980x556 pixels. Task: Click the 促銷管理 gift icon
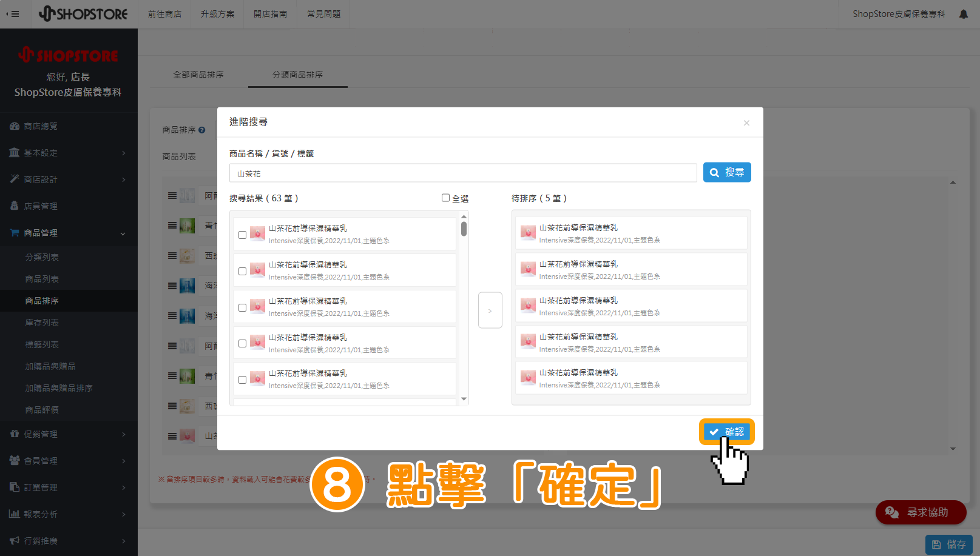point(15,434)
